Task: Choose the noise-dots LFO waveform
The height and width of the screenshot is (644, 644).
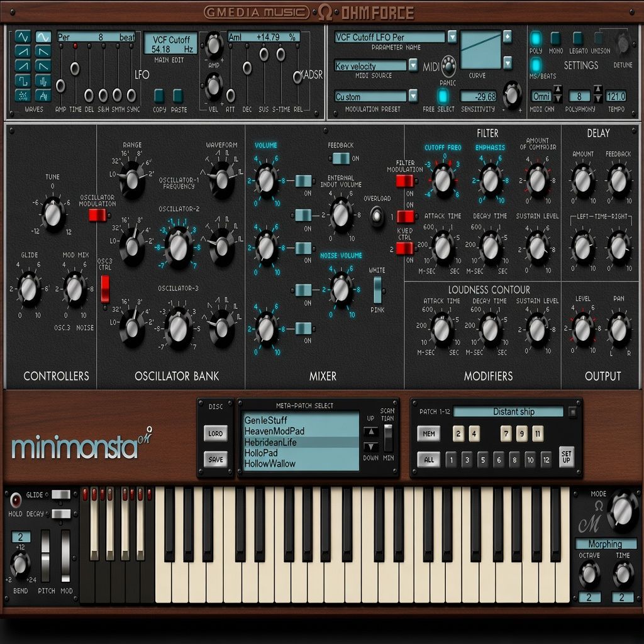Action: (23, 96)
